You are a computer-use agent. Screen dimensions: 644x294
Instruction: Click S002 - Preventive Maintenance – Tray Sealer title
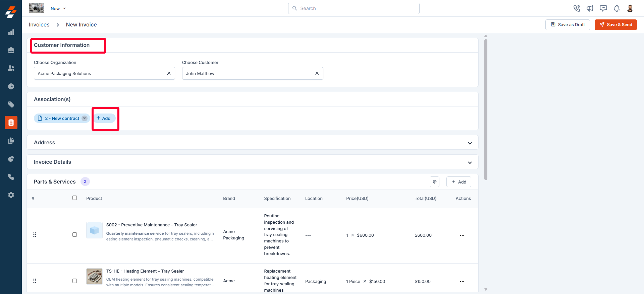(x=152, y=225)
